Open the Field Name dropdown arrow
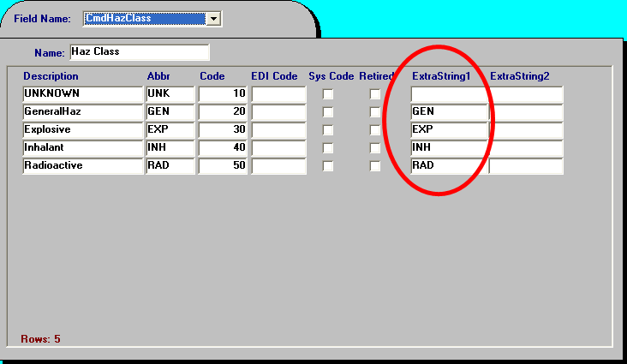 click(213, 19)
